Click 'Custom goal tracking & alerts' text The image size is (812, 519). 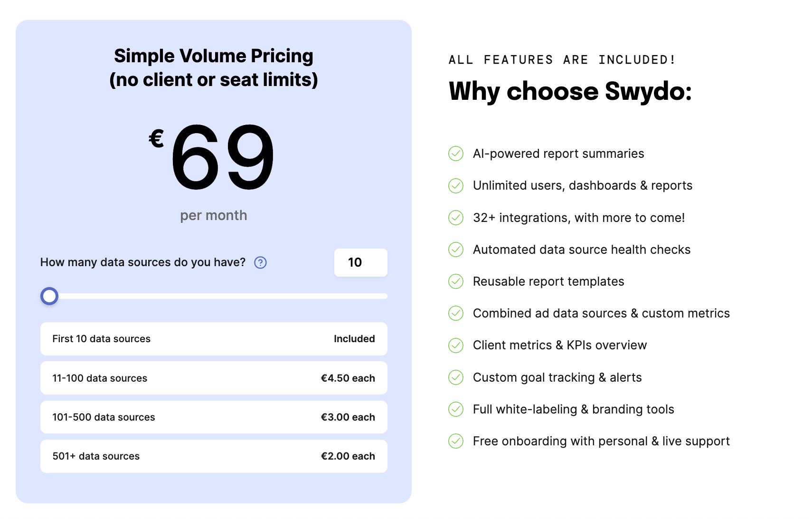[x=557, y=377]
